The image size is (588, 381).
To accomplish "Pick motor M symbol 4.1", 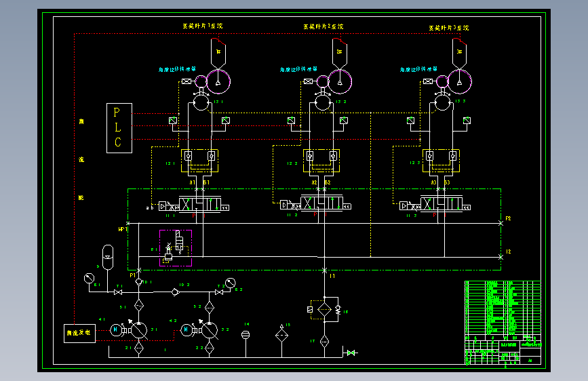I will pos(115,330).
